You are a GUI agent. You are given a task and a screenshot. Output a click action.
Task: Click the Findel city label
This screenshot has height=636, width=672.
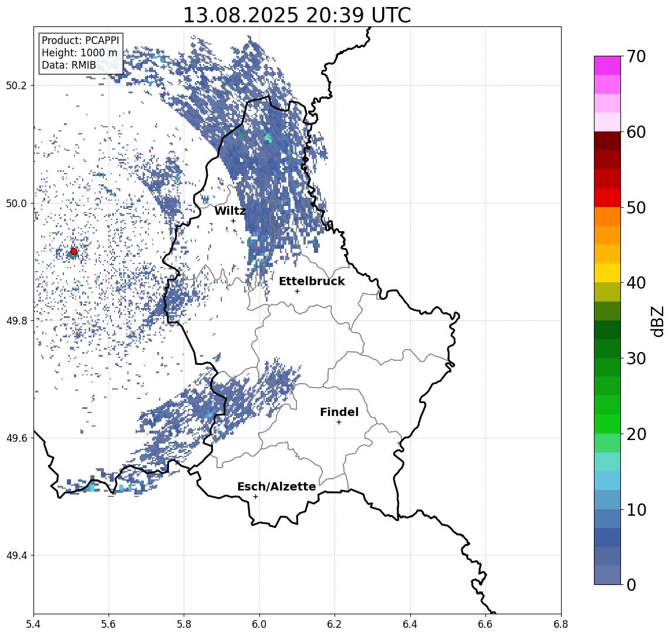coord(339,412)
